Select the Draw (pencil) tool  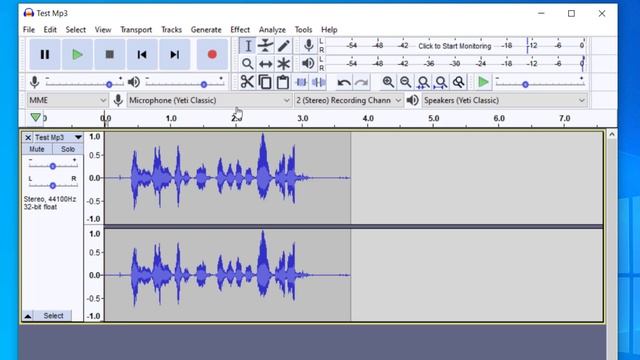283,46
